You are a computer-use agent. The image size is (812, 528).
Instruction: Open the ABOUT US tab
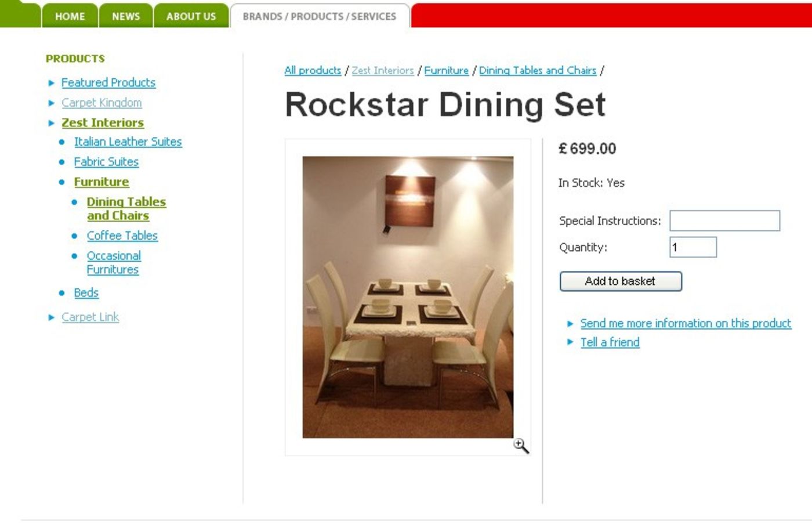pyautogui.click(x=191, y=16)
